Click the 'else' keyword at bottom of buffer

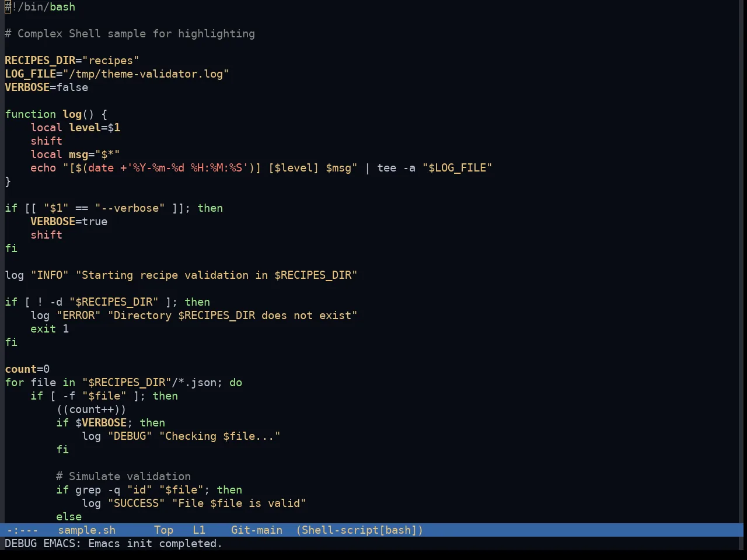(x=69, y=517)
